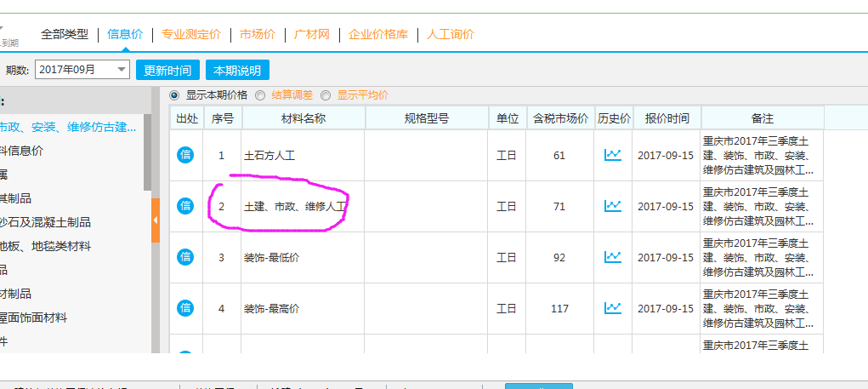The image size is (868, 389).
Task: Click column header 含税市场价
Action: (x=561, y=118)
